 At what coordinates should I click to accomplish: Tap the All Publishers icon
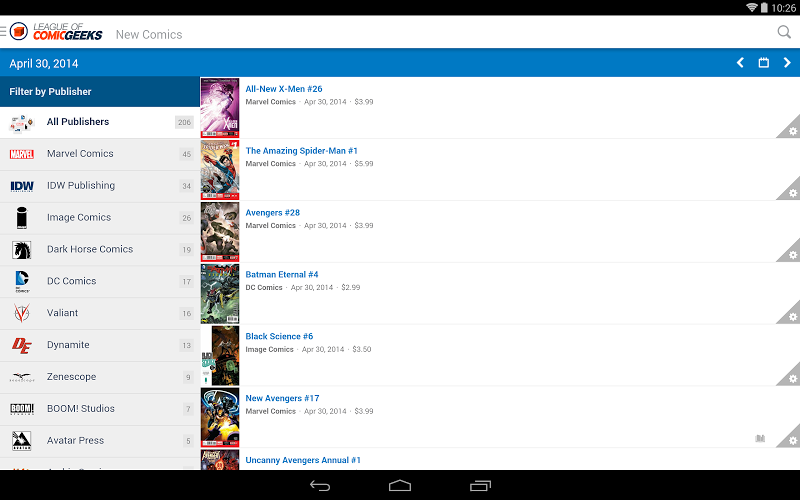pos(22,122)
